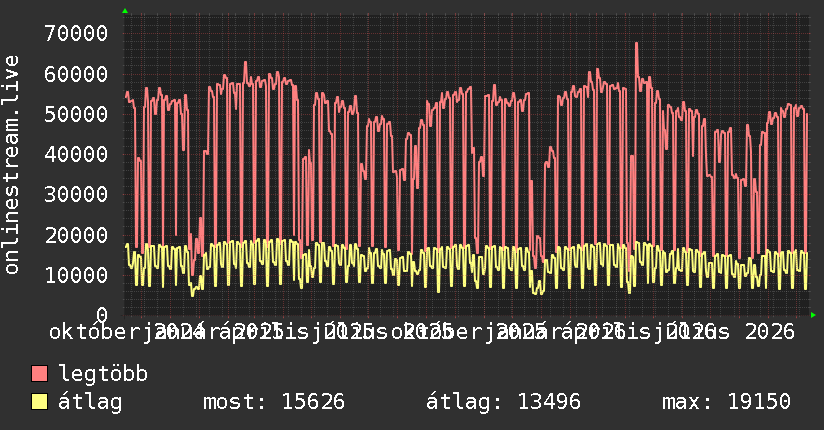824x430 pixels.
Task: Click the 40000 y-axis label
Action: click(76, 154)
